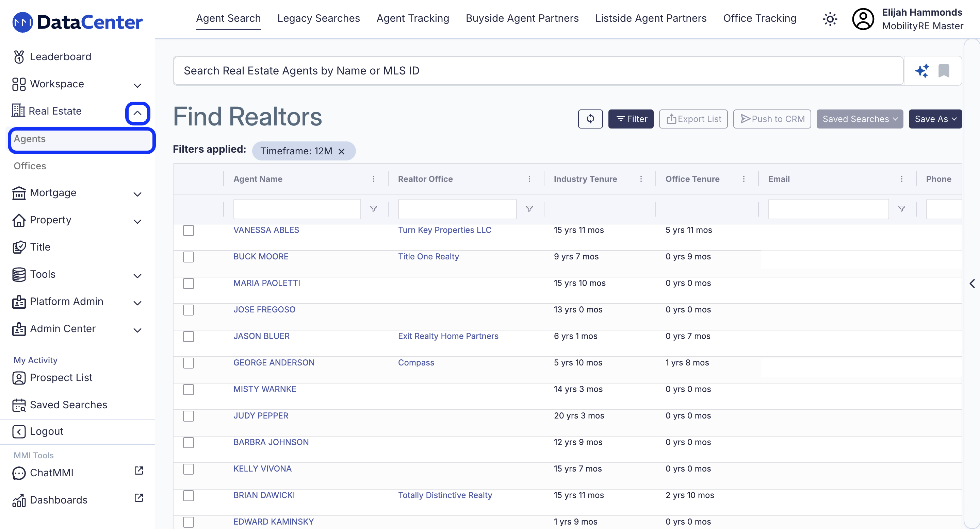The width and height of the screenshot is (980, 529).
Task: Focus the agent name or MLS ID search box
Action: coord(538,71)
